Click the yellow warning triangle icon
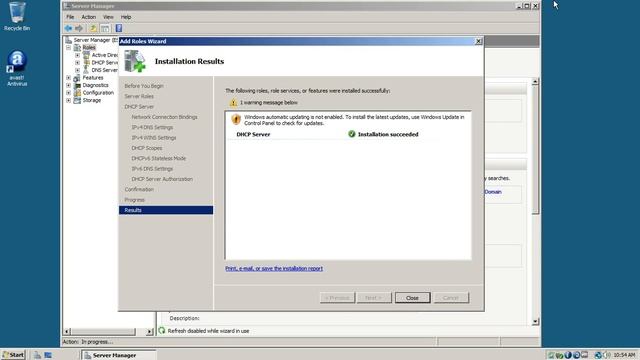Viewport: 640px width, 360px height. (233, 102)
